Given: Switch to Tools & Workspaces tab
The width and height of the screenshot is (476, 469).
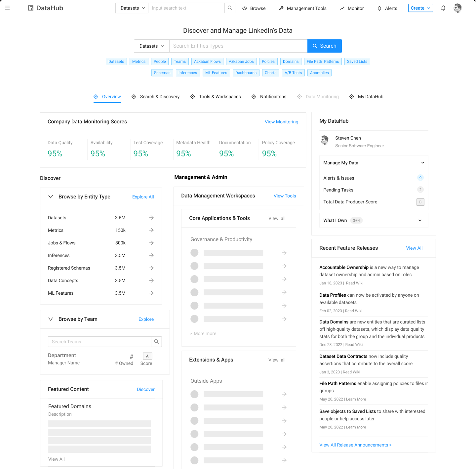Looking at the screenshot, I should (x=216, y=97).
